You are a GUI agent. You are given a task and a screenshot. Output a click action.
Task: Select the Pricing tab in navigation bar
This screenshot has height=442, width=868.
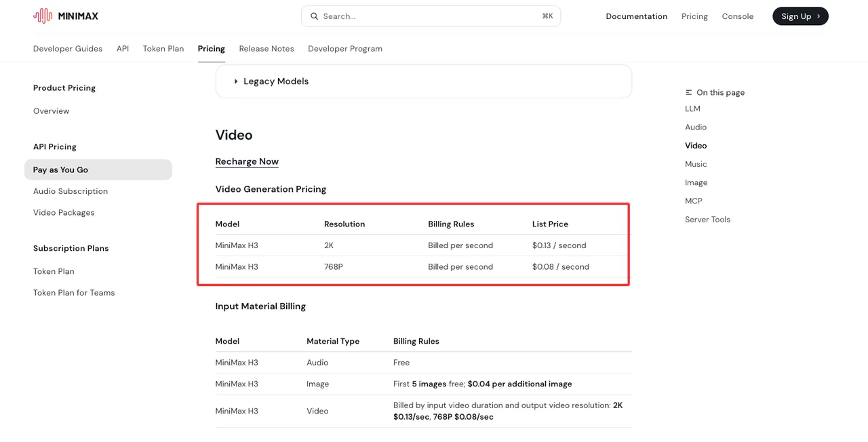[212, 49]
